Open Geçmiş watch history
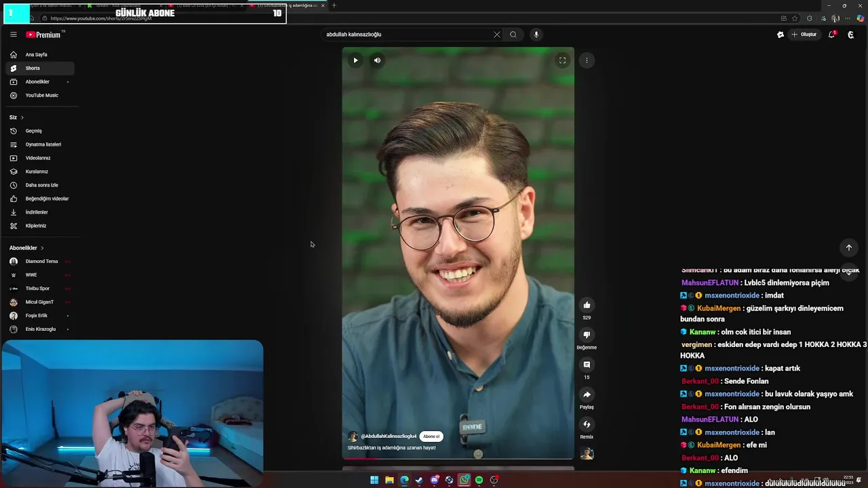This screenshot has width=868, height=488. tap(41, 131)
